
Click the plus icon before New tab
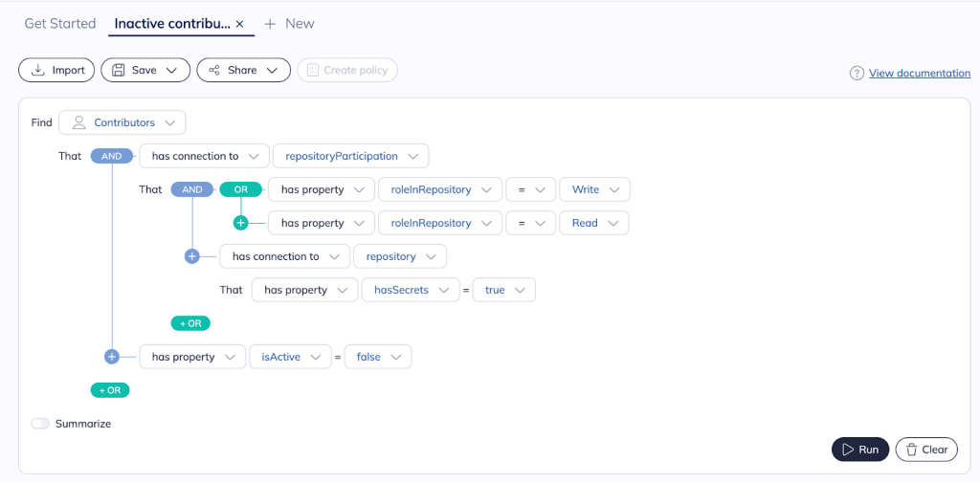tap(270, 24)
